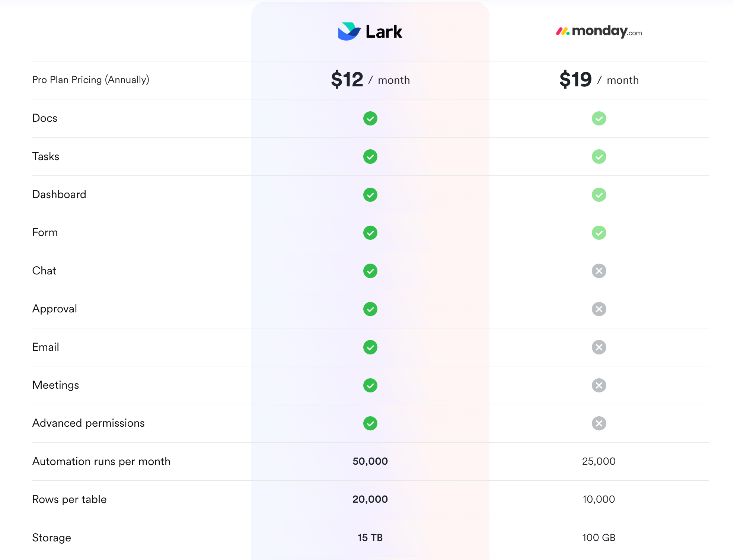Click the 'Tasks' row label
The height and width of the screenshot is (560, 734).
[x=46, y=156]
